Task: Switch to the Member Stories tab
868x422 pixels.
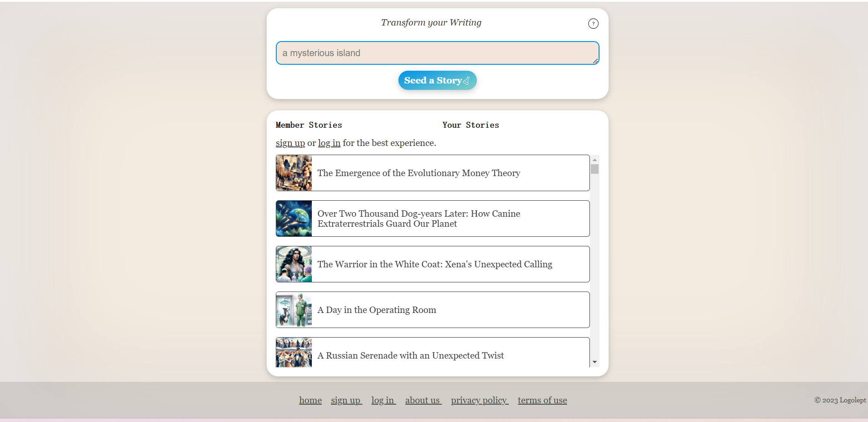Action: tap(309, 125)
